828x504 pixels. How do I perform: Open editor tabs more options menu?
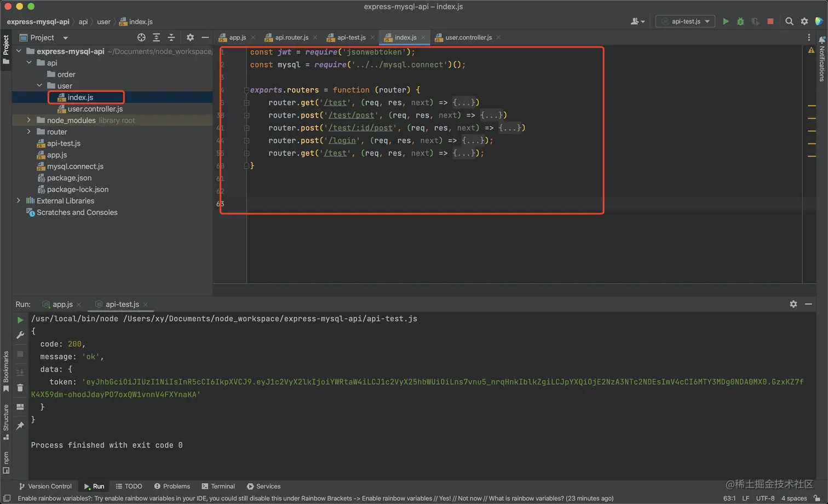click(x=809, y=37)
